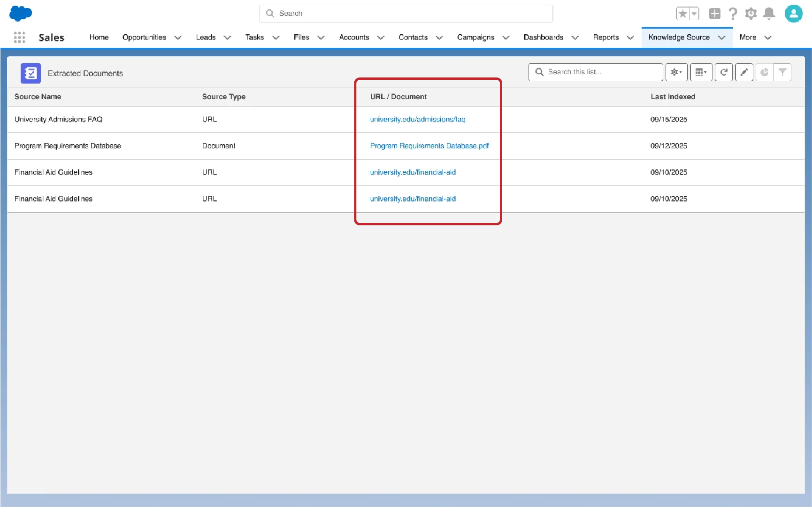812x507 pixels.
Task: Click the Favorites star icon
Action: [x=683, y=14]
